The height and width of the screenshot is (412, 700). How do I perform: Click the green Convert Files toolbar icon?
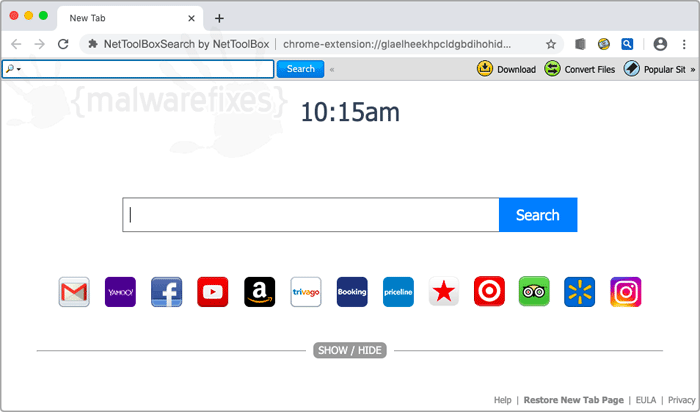552,69
